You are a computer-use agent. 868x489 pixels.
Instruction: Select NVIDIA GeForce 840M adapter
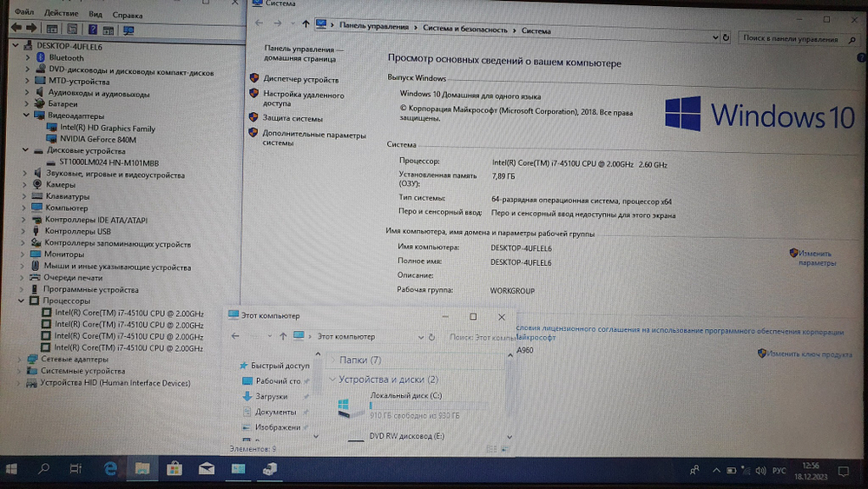(x=97, y=140)
